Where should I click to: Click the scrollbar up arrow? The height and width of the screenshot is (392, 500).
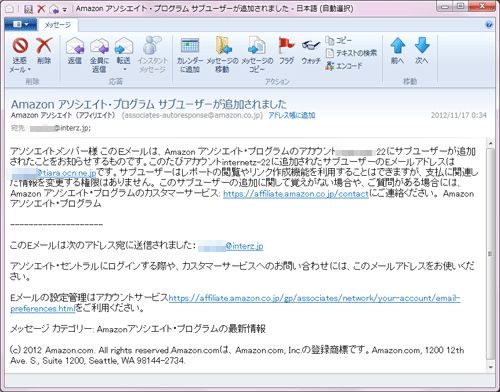(490, 143)
